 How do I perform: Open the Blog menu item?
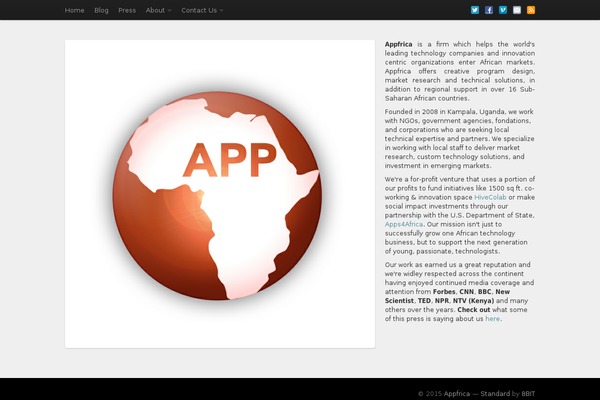pos(101,10)
